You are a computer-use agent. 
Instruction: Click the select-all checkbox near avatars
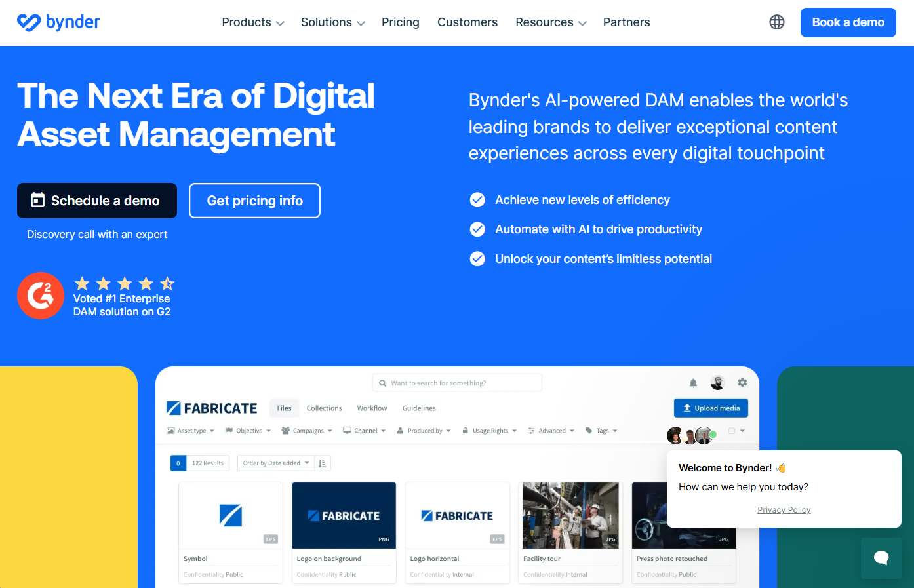coord(732,431)
